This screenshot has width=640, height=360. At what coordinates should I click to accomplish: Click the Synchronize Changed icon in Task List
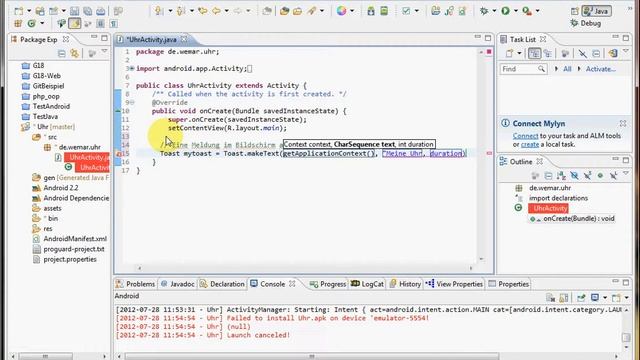pos(612,53)
